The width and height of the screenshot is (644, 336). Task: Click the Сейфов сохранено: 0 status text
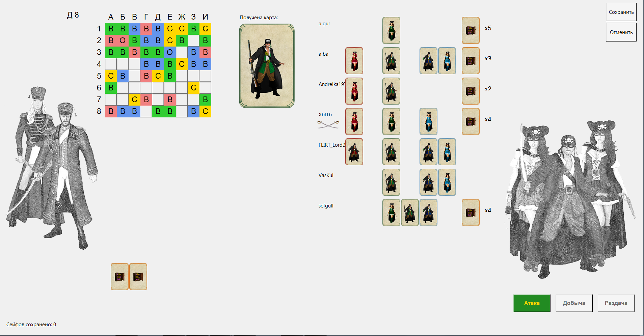tap(31, 325)
